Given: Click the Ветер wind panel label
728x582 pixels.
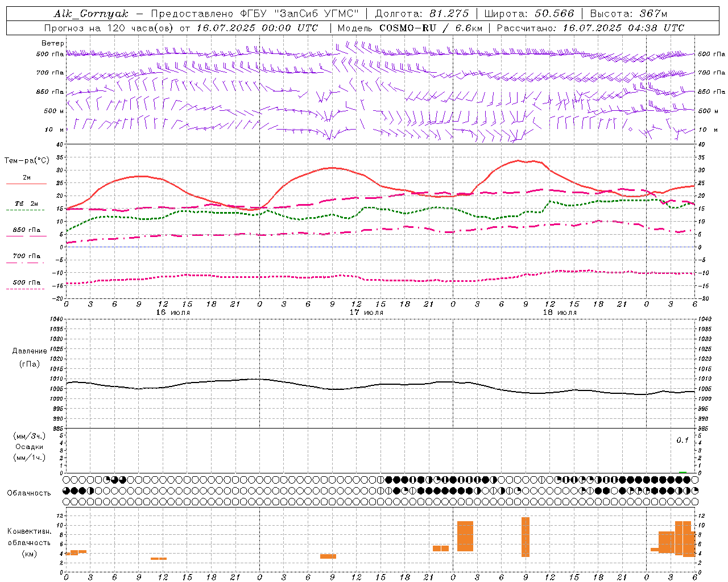Looking at the screenshot, I should [52, 43].
